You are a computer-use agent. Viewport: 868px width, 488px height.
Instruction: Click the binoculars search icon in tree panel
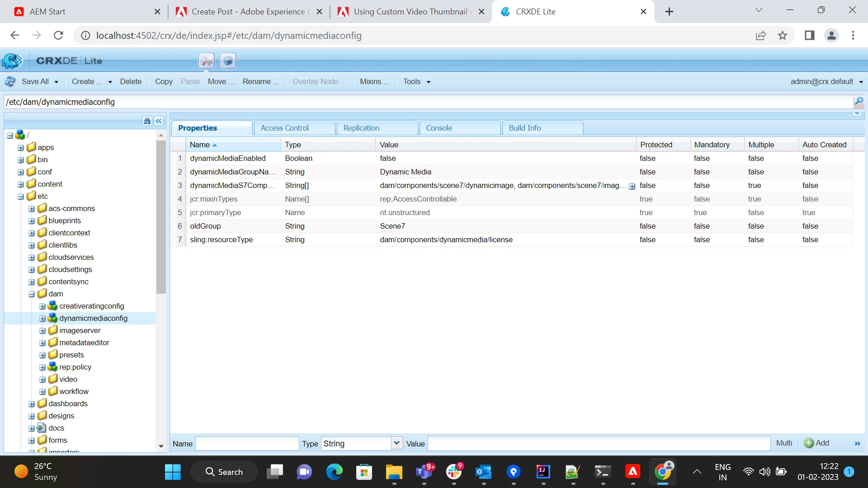coord(147,121)
